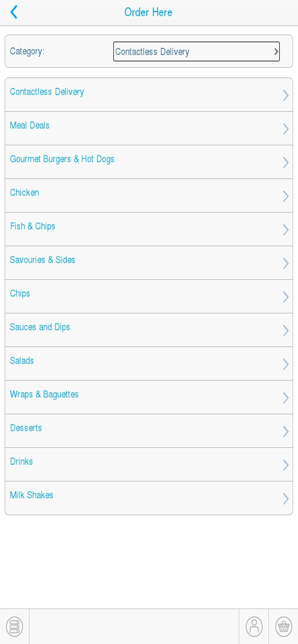Expand the Fish & Chips category
The width and height of the screenshot is (298, 644).
click(x=33, y=226)
